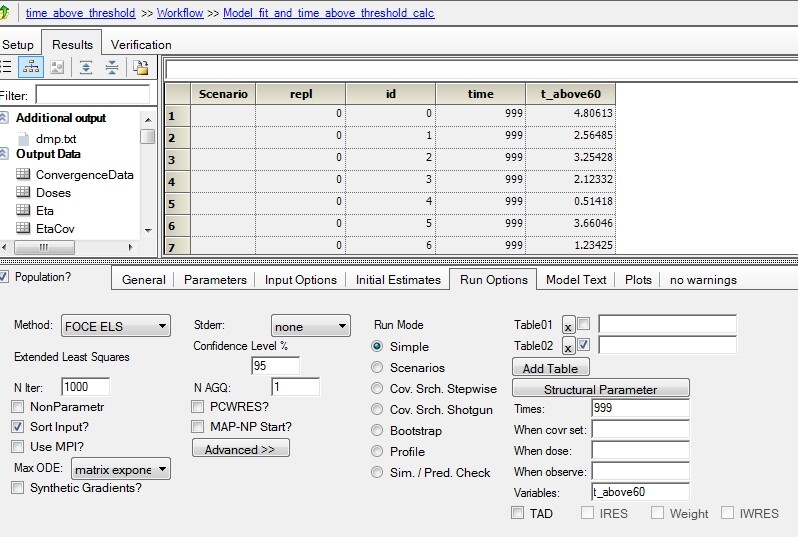The image size is (798, 537).
Task: Open the Input Options tab
Action: (301, 280)
